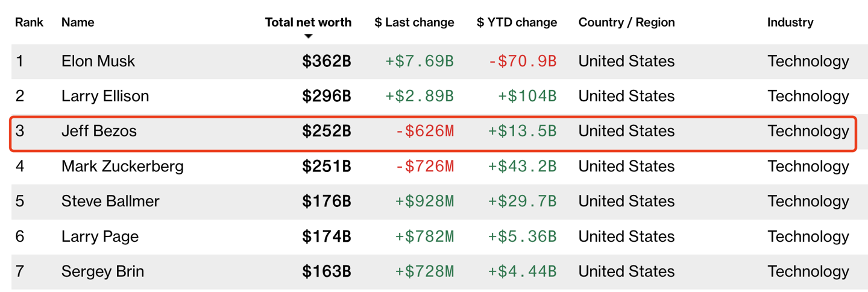This screenshot has width=868, height=292.
Task: Click Sergey Brin's name
Action: click(102, 271)
